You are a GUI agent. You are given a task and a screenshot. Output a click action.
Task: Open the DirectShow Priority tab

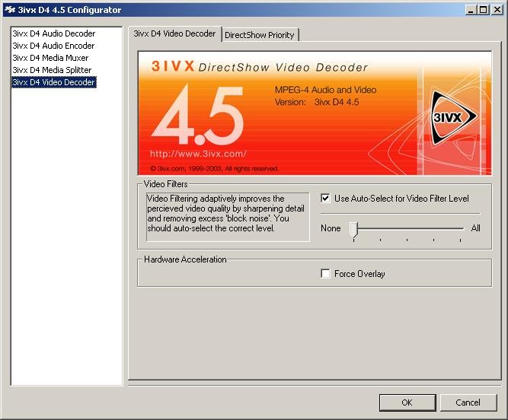260,35
